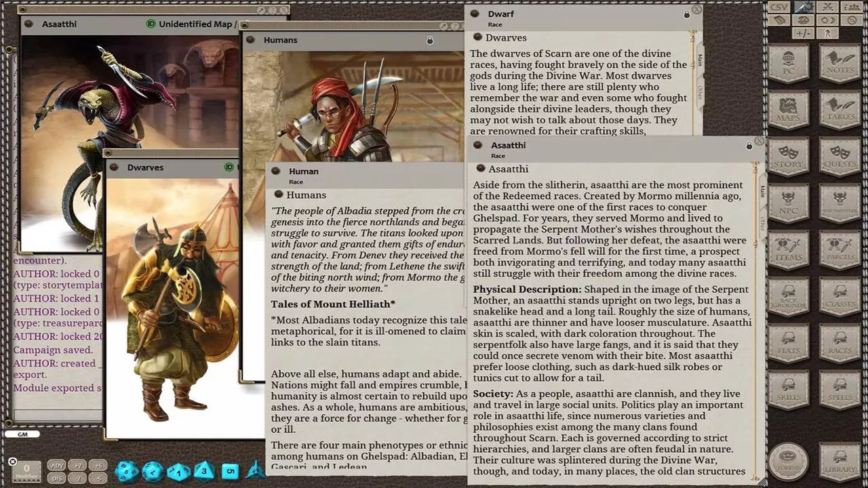Click the ID icon on Asaatthi image window
This screenshot has width=868, height=488.
[151, 24]
